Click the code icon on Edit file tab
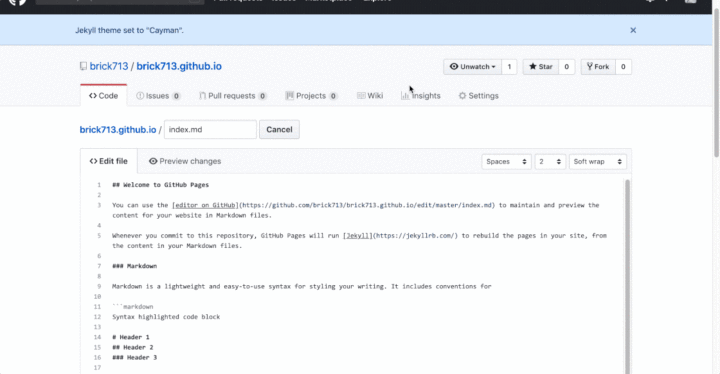 pyautogui.click(x=93, y=161)
